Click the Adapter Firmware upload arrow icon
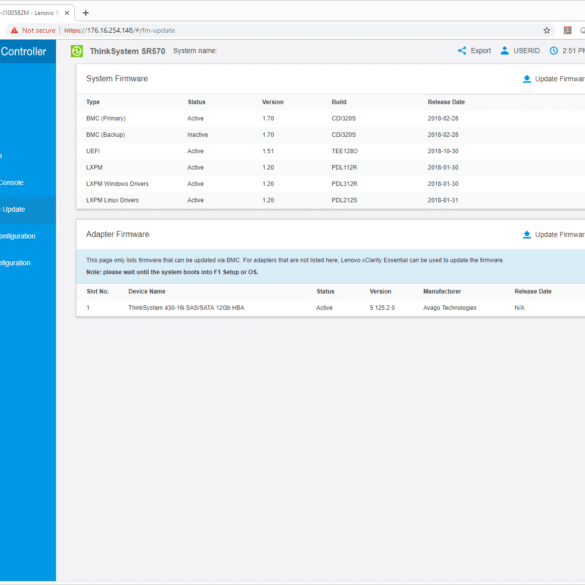 (527, 234)
